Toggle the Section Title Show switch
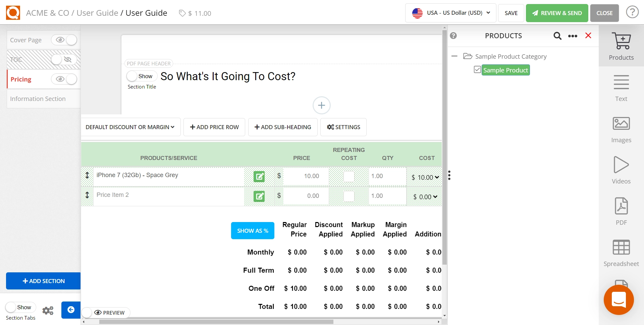 tap(142, 76)
